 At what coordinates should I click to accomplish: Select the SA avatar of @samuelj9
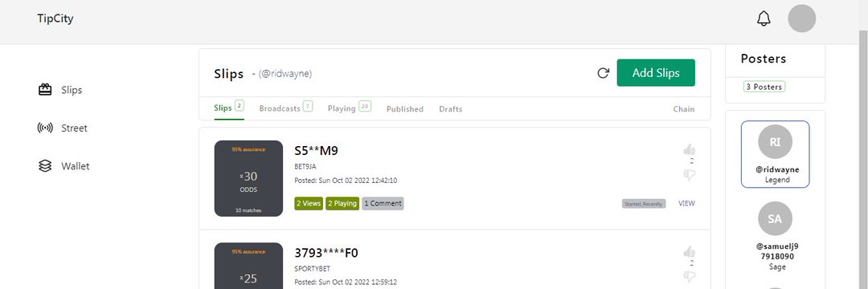tap(775, 218)
